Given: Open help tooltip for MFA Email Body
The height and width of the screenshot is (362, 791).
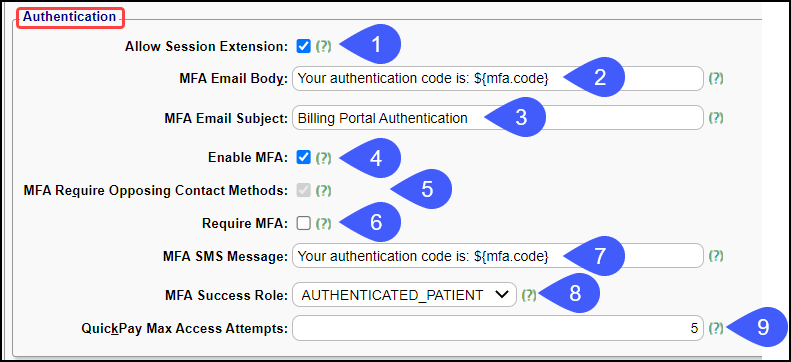Looking at the screenshot, I should point(716,79).
